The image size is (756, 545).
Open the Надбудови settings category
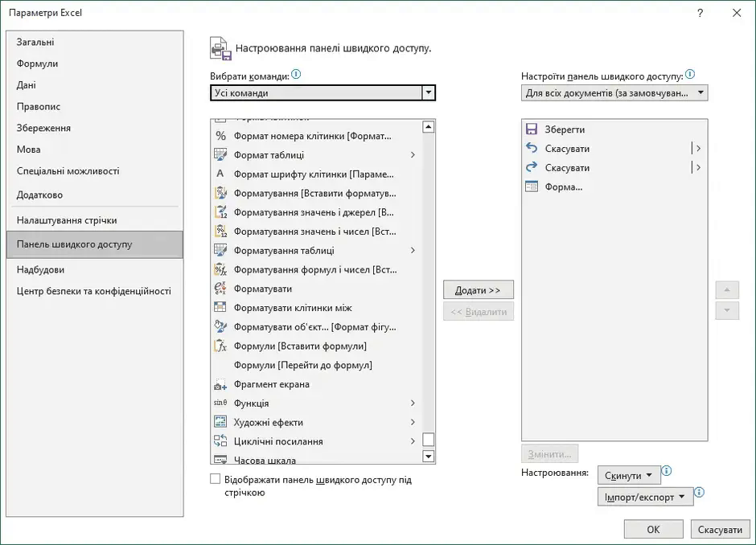coord(95,269)
